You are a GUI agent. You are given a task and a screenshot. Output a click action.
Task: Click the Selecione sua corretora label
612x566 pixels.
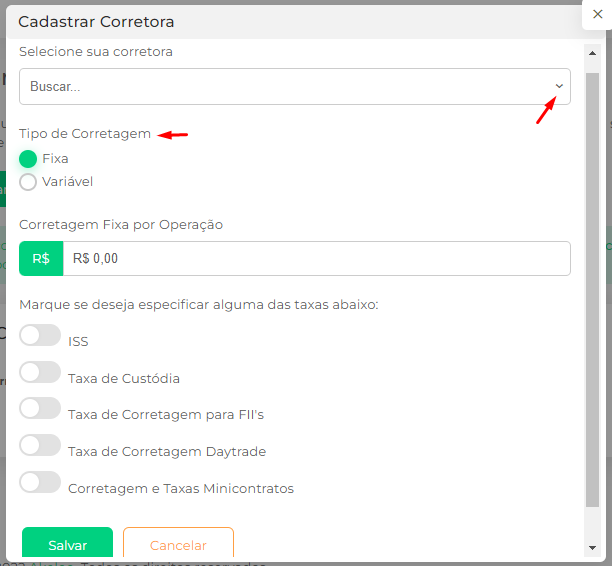pyautogui.click(x=96, y=52)
